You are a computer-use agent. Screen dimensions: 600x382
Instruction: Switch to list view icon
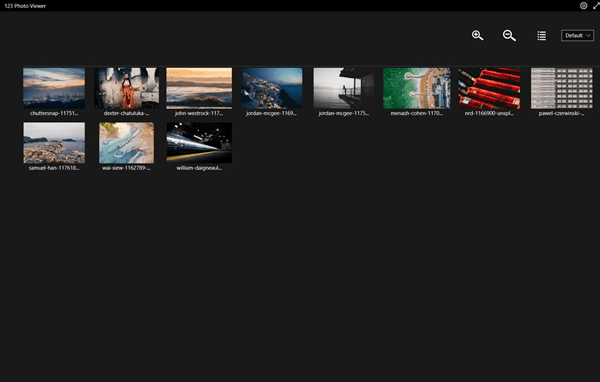(541, 36)
